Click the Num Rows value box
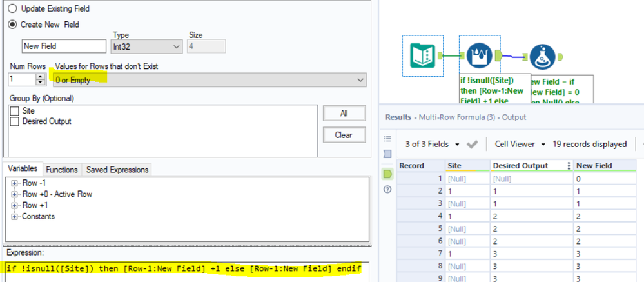The height and width of the screenshot is (282, 644). pyautogui.click(x=22, y=80)
